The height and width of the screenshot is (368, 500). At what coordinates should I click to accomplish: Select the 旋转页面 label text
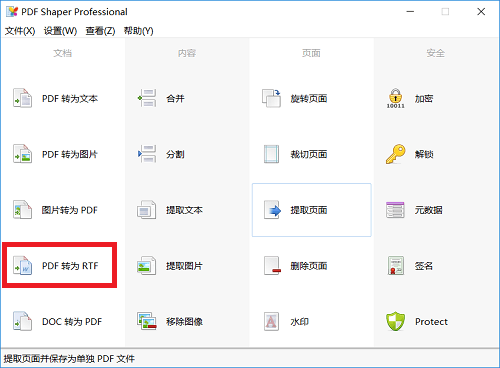309,99
